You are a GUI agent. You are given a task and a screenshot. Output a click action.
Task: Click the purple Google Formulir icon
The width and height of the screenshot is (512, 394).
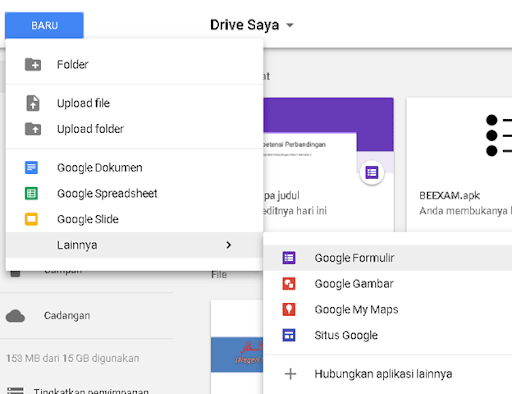pos(289,258)
